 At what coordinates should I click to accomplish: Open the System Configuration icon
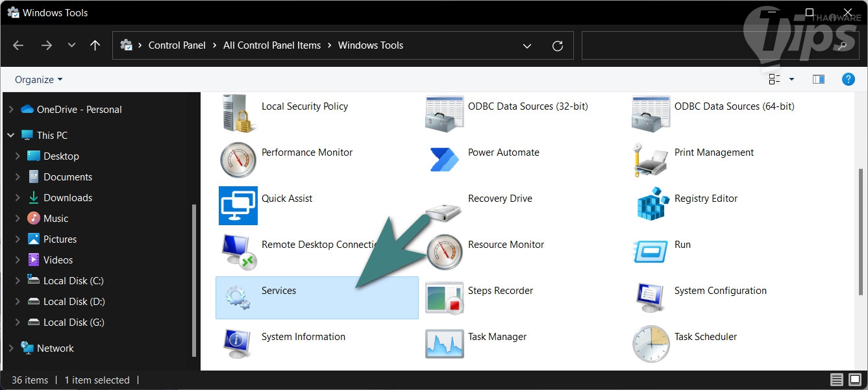coord(651,298)
